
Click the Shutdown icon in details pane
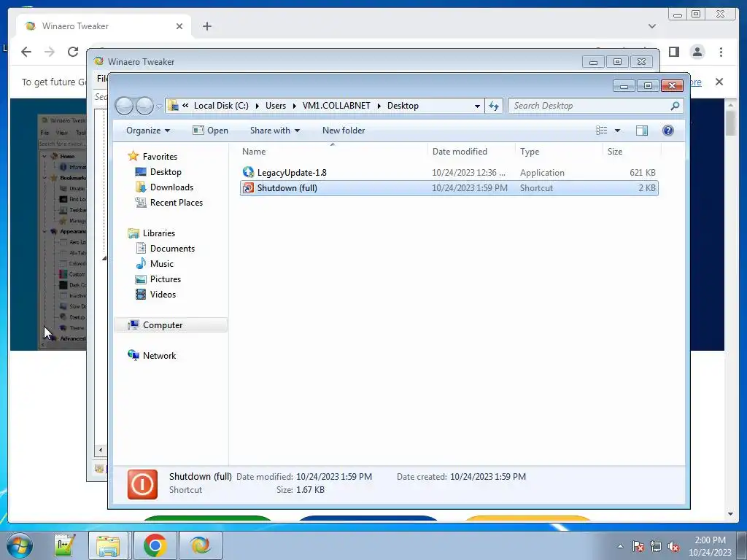pyautogui.click(x=142, y=484)
